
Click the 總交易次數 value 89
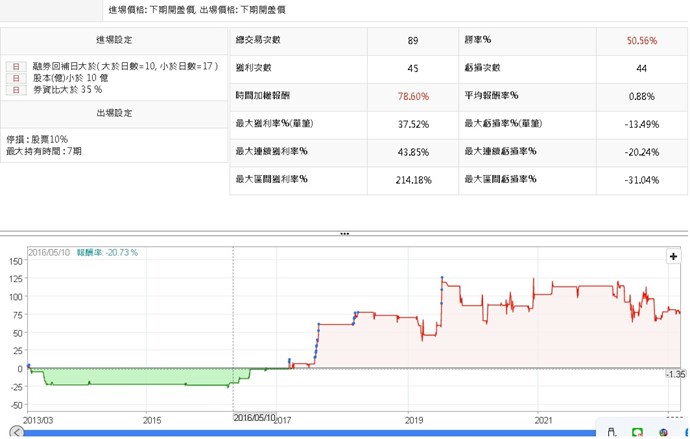pos(412,42)
